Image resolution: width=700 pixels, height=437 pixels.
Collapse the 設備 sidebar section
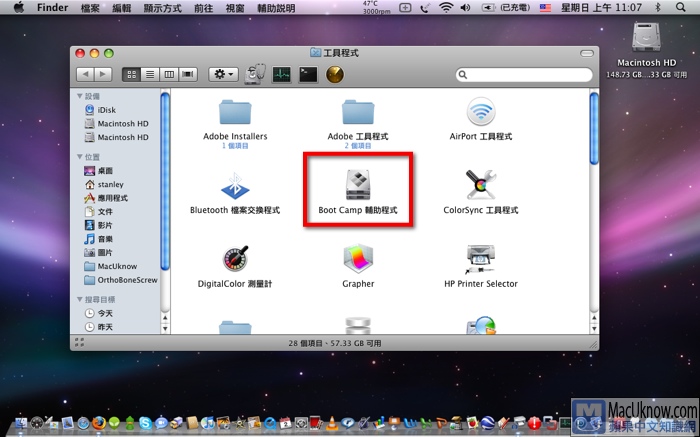80,96
